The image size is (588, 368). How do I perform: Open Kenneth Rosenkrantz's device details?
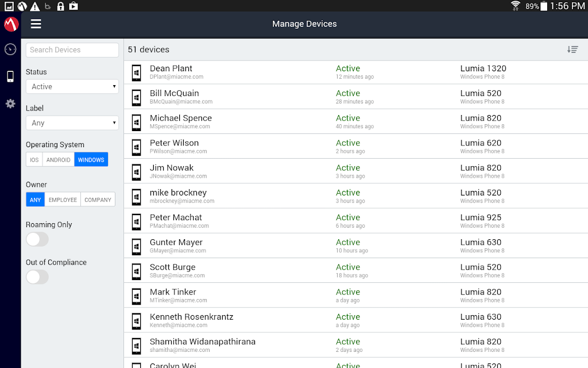click(356, 320)
